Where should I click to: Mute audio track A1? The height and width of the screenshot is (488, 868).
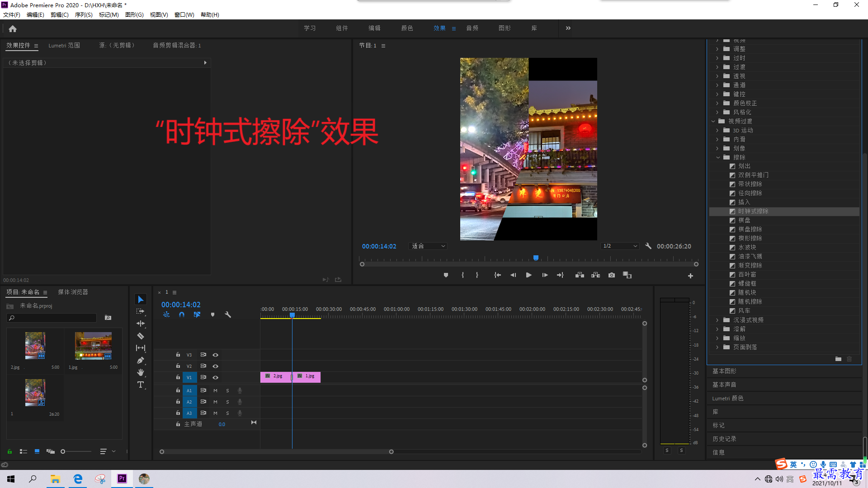pos(215,390)
